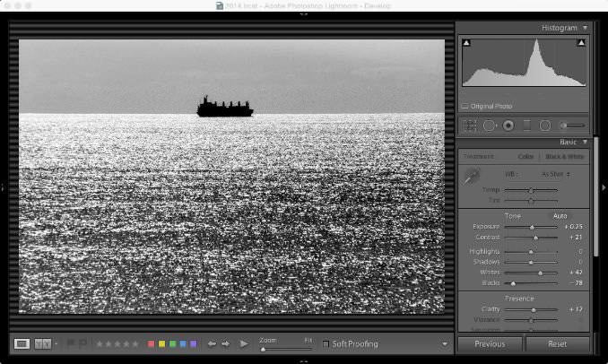Open the WB As Shot preset dropdown

coord(556,175)
